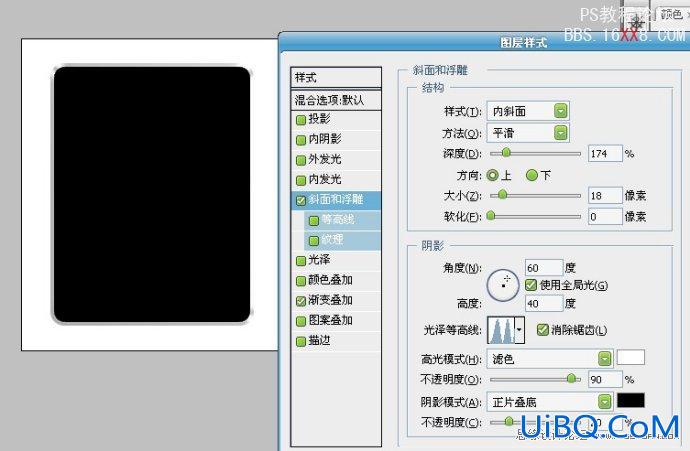Open the 渐变叠加 gradient overlay settings row

pyautogui.click(x=337, y=301)
